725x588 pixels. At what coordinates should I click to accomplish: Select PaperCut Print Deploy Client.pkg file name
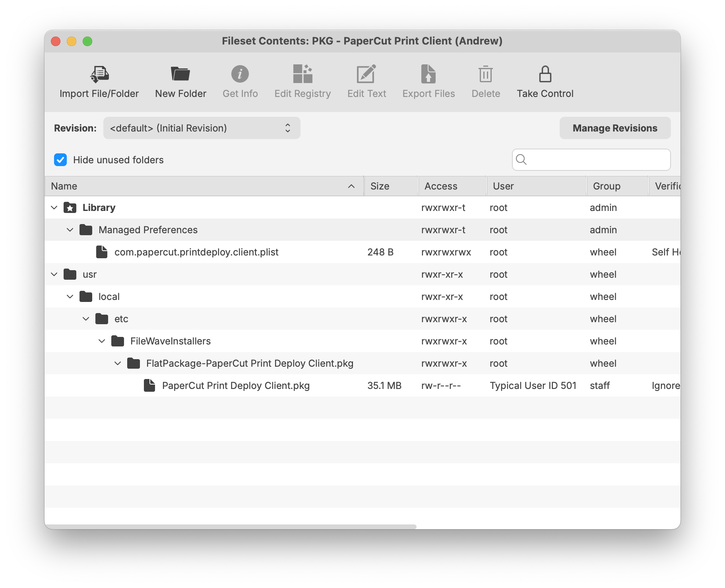236,385
